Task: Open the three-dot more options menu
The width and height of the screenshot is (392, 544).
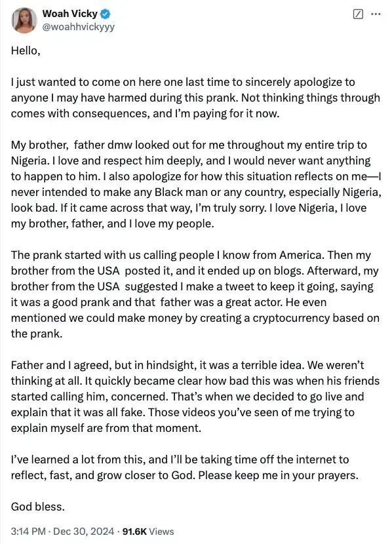Action: tap(376, 14)
